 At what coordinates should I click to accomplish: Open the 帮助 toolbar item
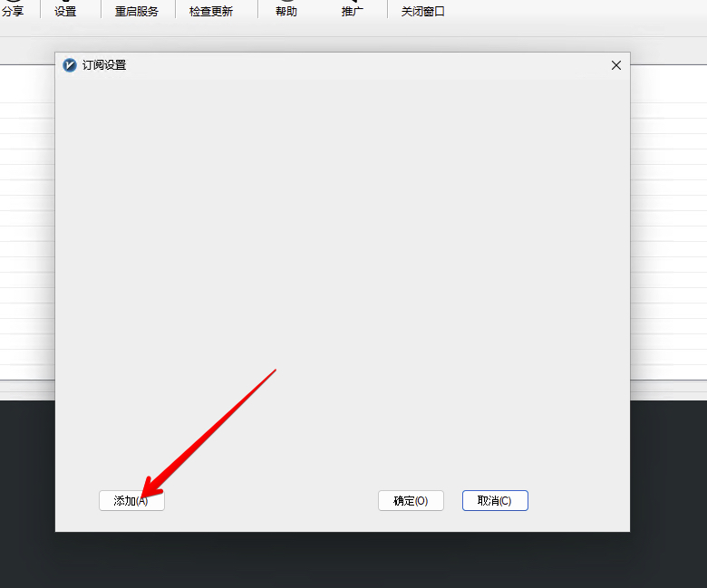coord(286,10)
